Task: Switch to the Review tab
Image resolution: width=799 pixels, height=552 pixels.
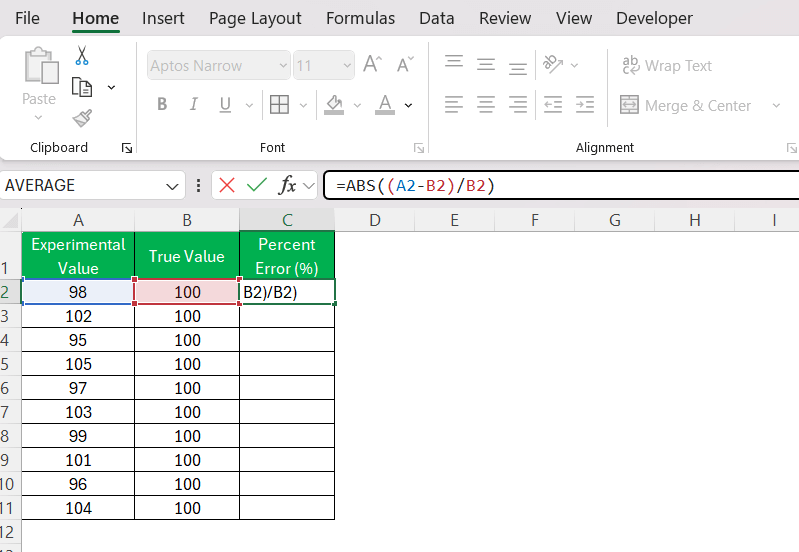Action: click(505, 18)
